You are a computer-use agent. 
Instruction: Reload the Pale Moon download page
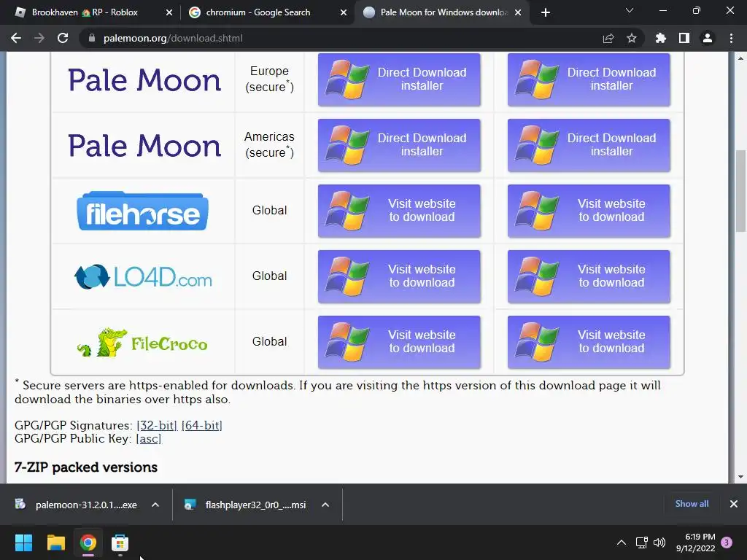[x=63, y=38]
